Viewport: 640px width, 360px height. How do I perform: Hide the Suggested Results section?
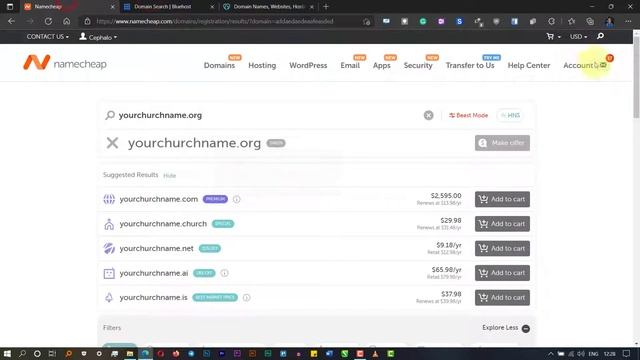pos(169,176)
